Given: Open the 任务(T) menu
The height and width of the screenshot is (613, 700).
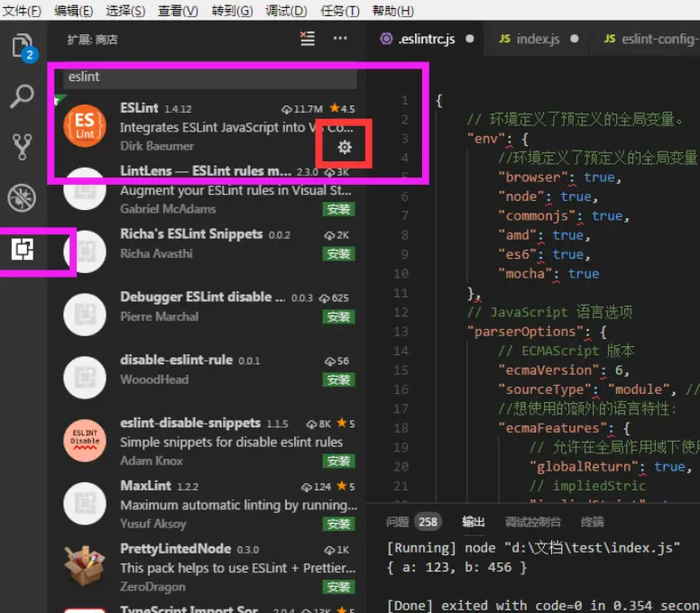Looking at the screenshot, I should pos(340,10).
